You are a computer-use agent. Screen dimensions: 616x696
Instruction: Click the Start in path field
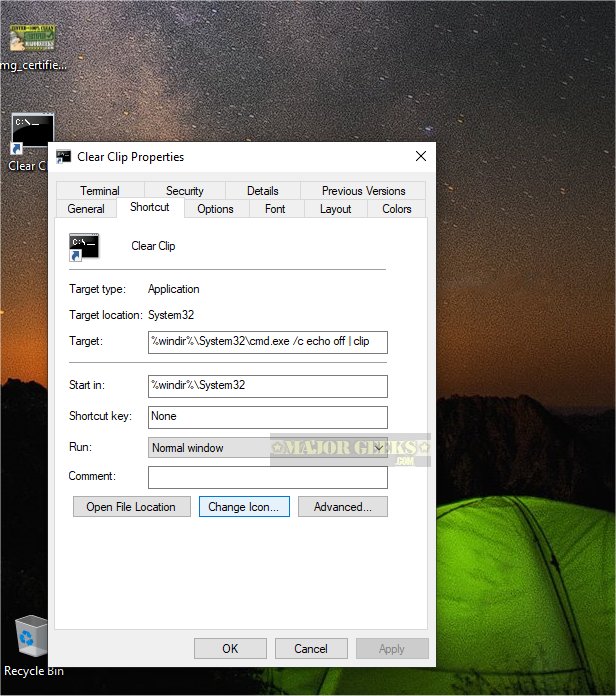(x=268, y=386)
